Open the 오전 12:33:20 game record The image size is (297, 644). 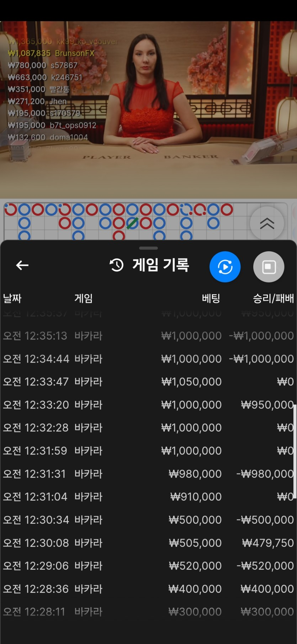coord(148,405)
